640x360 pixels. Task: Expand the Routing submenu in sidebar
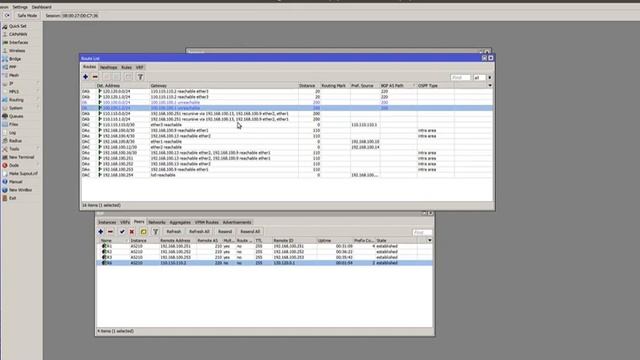[x=16, y=100]
